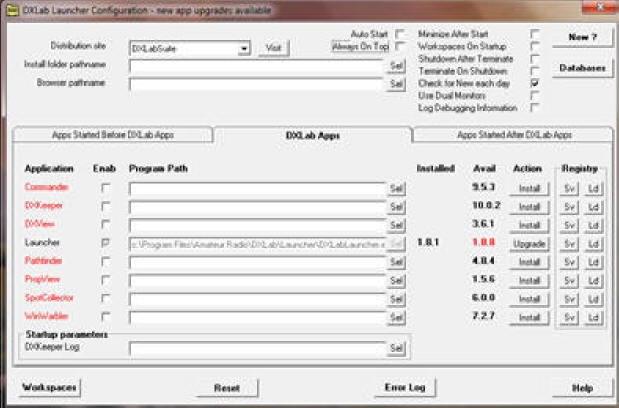The height and width of the screenshot is (408, 619).
Task: Click the Commander application label
Action: pos(47,187)
